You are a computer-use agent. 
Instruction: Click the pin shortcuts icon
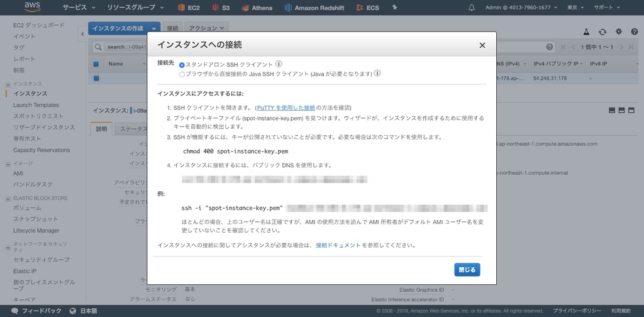pyautogui.click(x=395, y=8)
